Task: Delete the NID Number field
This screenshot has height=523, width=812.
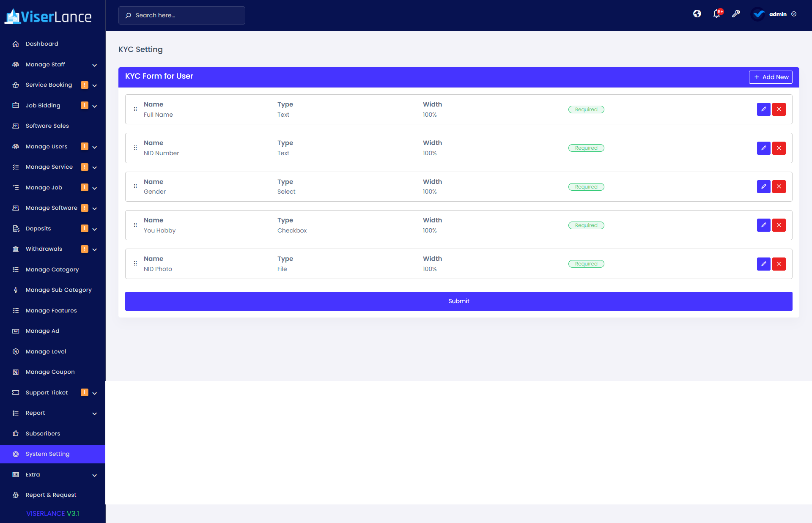Action: [779, 148]
